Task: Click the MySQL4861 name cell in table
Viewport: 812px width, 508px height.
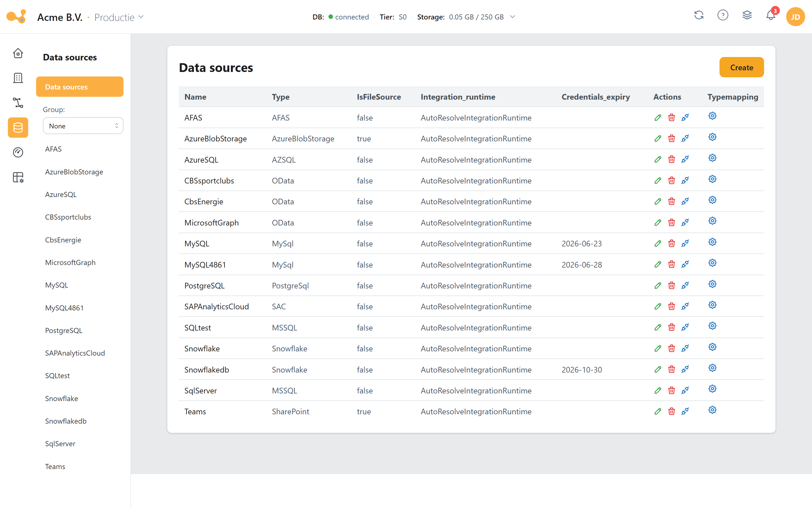Action: (205, 265)
